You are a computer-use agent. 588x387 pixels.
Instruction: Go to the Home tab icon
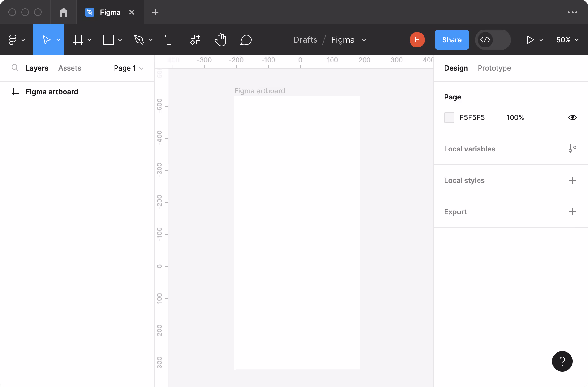coord(64,12)
